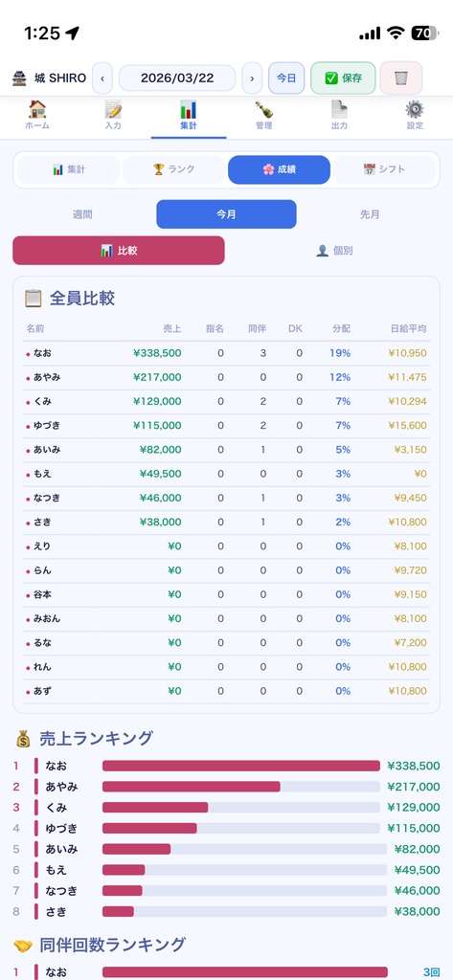453x980 pixels.
Task: Tap the DK column header
Action: 295,329
